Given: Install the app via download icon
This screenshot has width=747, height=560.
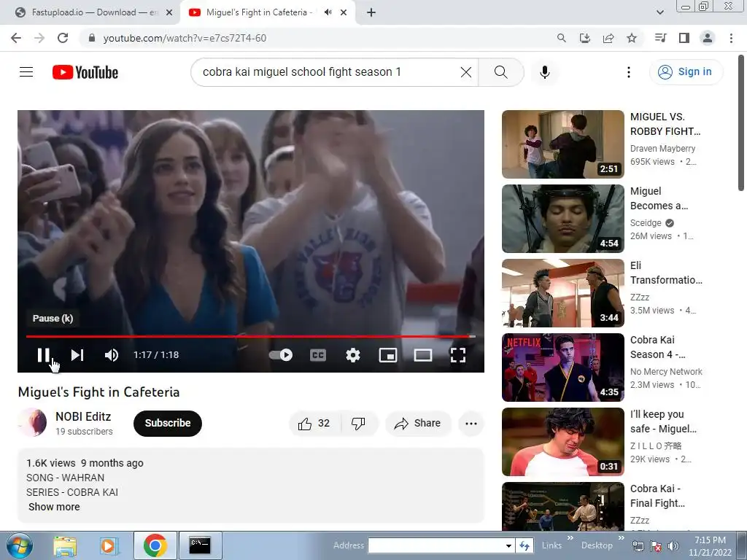Looking at the screenshot, I should point(585,38).
